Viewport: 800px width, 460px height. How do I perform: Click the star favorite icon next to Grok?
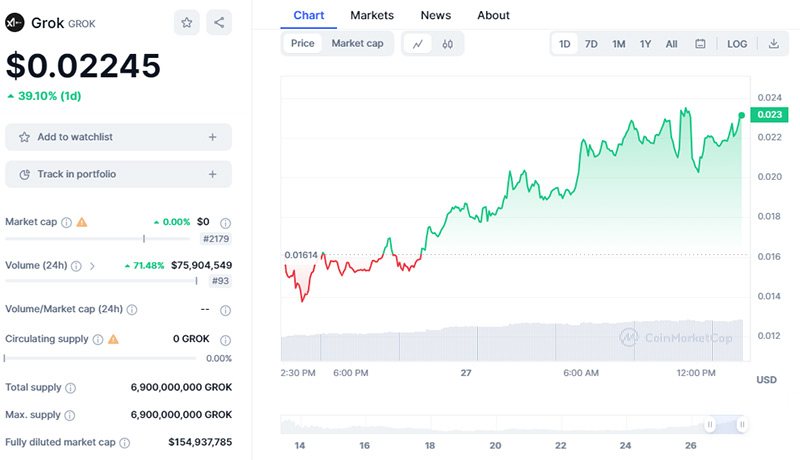pos(187,22)
